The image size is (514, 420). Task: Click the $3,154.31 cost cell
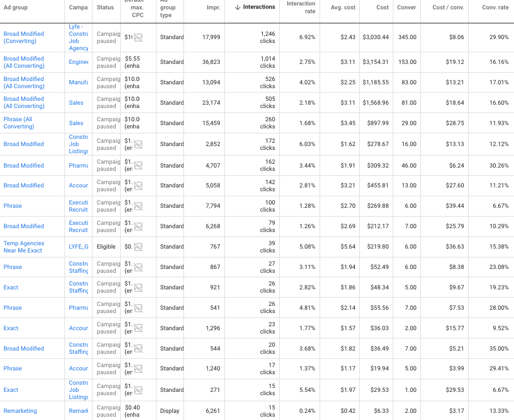click(x=376, y=62)
